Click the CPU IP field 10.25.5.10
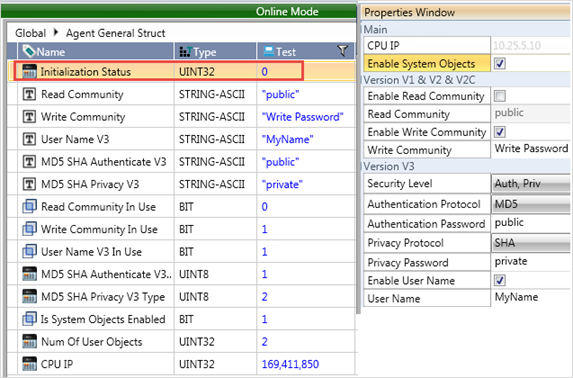 [531, 46]
